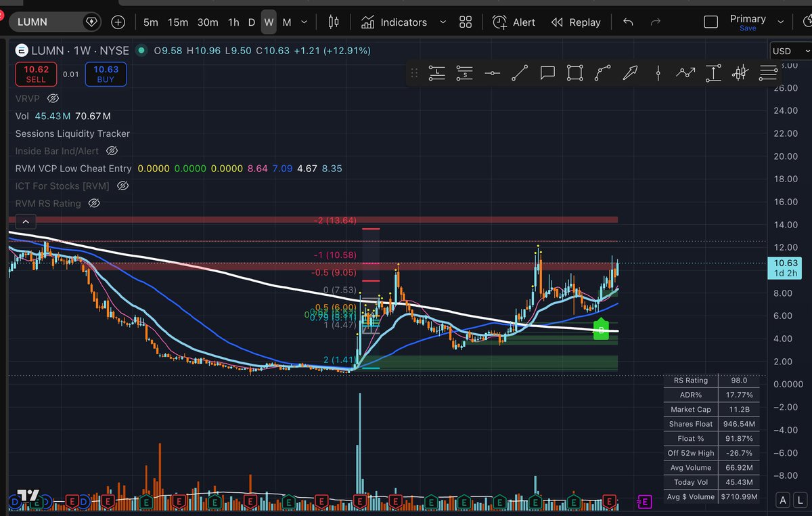Screen dimensions: 812x516
Task: Select the Horizontal Line tool
Action: (x=492, y=73)
